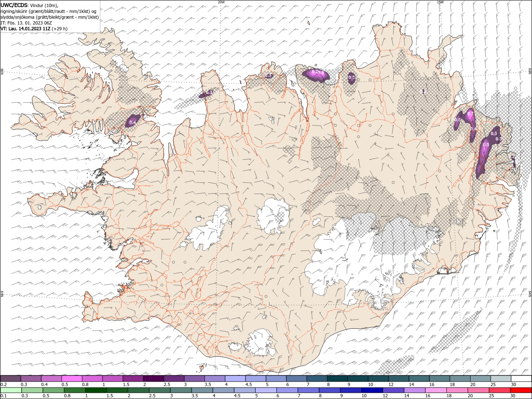Choose lower scale swatch labeled 16
Viewport: 532px width, 399px height.
[x=435, y=390]
